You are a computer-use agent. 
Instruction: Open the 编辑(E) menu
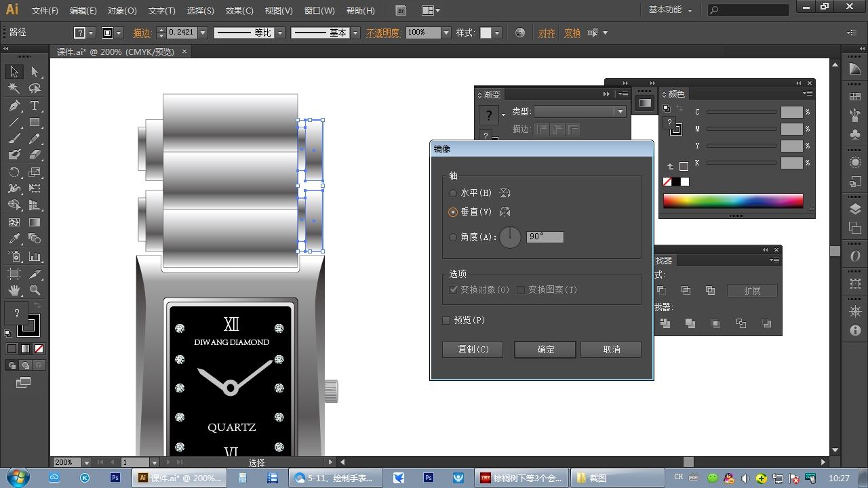pyautogui.click(x=83, y=11)
